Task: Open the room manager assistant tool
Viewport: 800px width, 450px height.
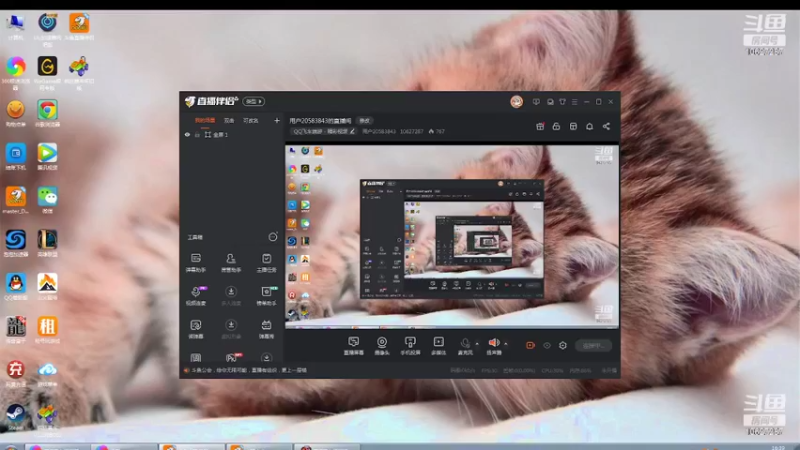Action: pyautogui.click(x=231, y=263)
